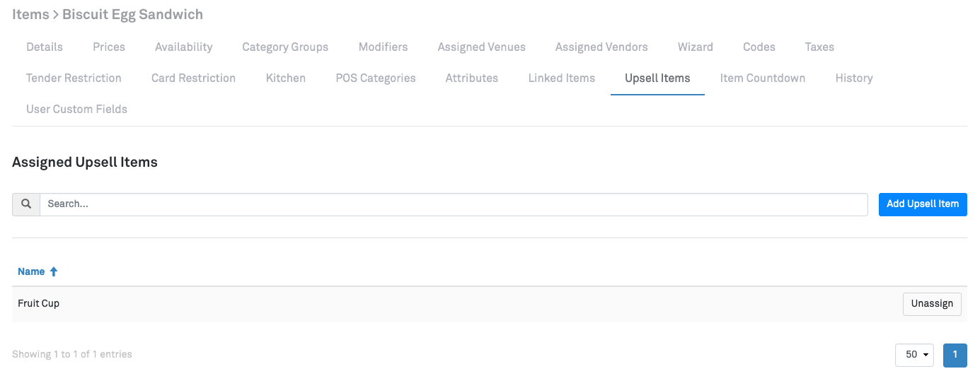Open the 50 entries-per-page dropdown
The width and height of the screenshot is (980, 376).
tap(914, 355)
